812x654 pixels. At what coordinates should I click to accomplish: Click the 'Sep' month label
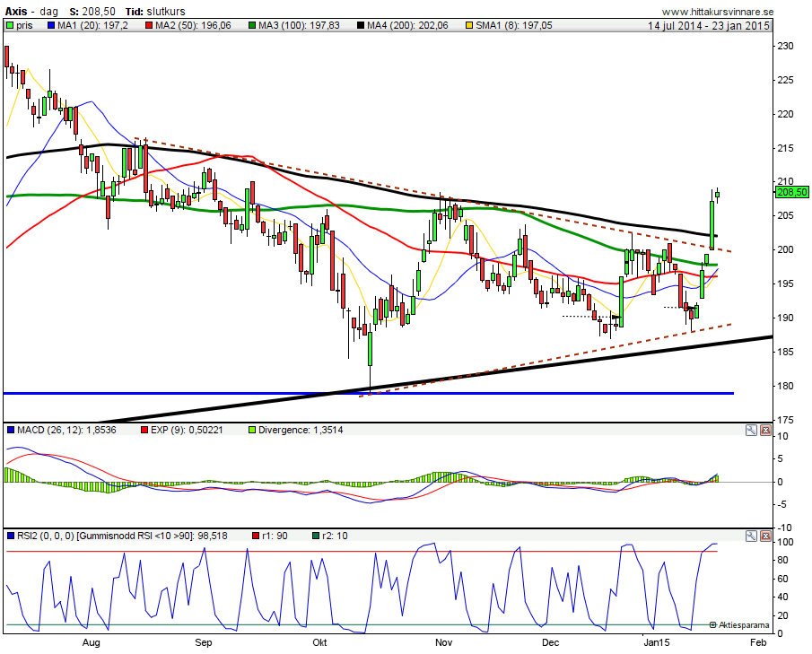click(203, 642)
